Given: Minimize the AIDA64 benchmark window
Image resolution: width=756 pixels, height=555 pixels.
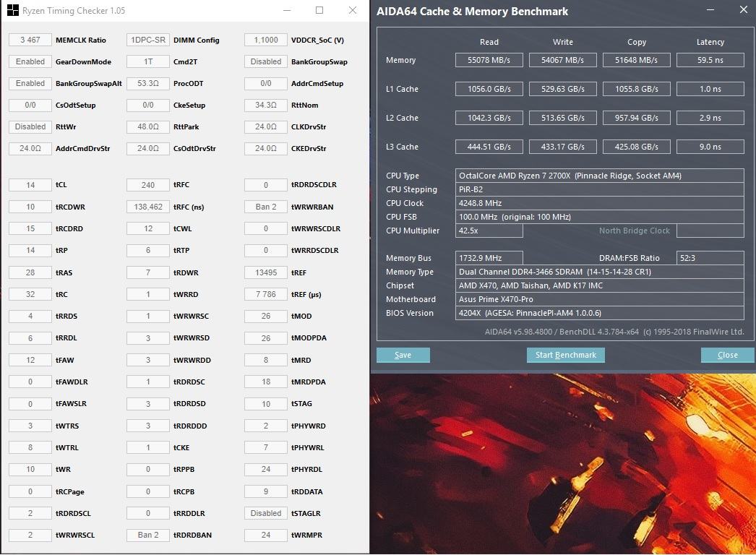Looking at the screenshot, I should [710, 9].
